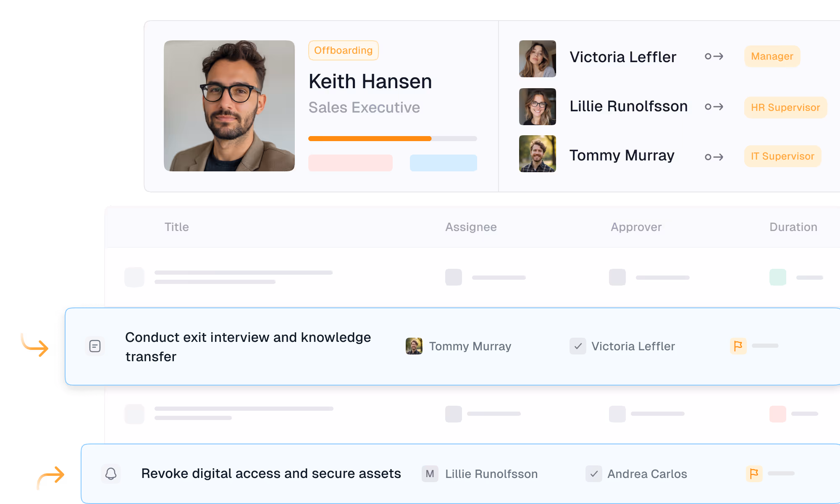Click the note icon beside exit interview task
Image resolution: width=840 pixels, height=504 pixels.
point(95,346)
